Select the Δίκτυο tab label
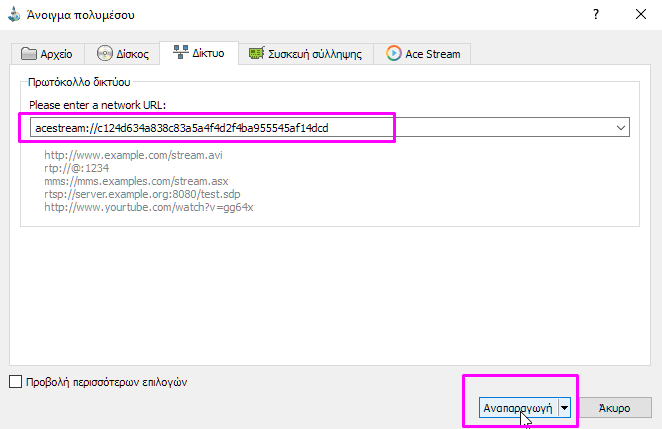The height and width of the screenshot is (429, 662). coord(209,53)
